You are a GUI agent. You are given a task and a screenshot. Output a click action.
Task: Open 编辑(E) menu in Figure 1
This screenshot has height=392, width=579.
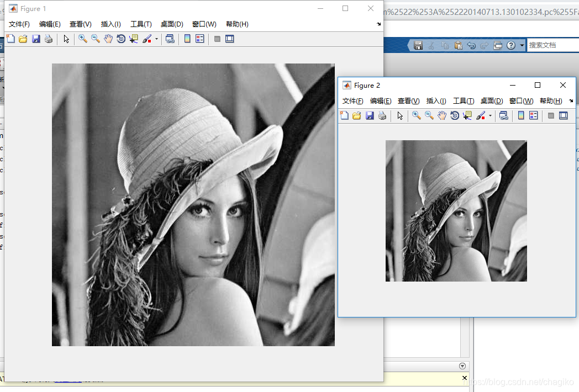tap(50, 24)
